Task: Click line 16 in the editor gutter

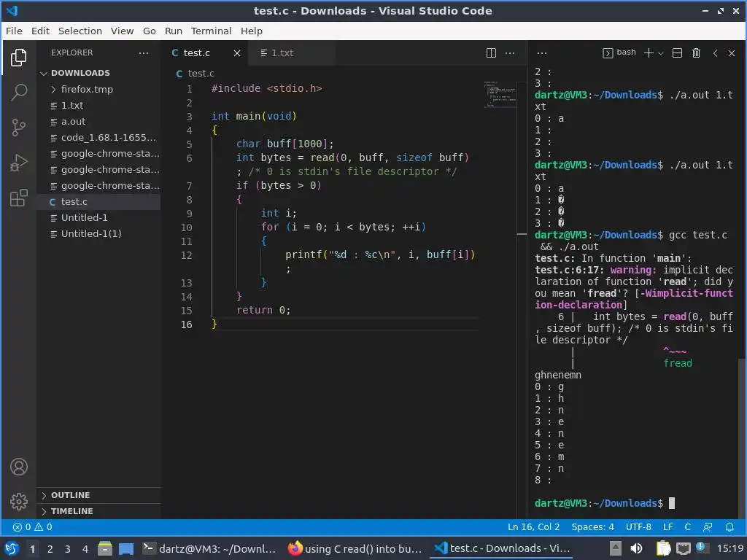Action: tap(186, 324)
